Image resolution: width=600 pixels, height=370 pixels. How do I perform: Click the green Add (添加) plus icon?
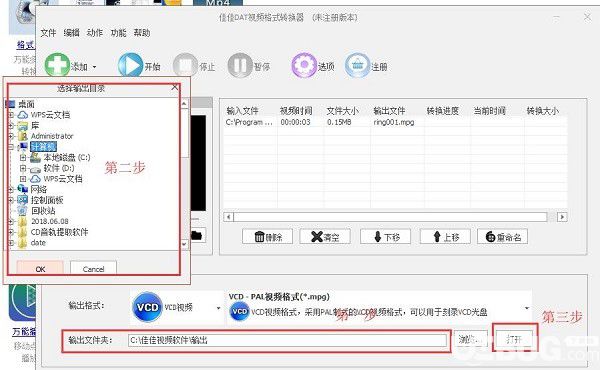coord(57,65)
